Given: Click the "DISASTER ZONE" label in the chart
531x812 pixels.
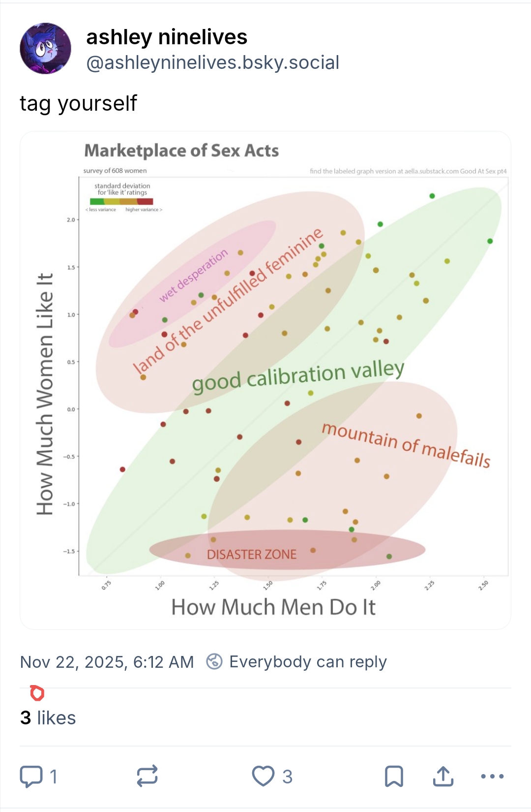Looking at the screenshot, I should point(252,555).
